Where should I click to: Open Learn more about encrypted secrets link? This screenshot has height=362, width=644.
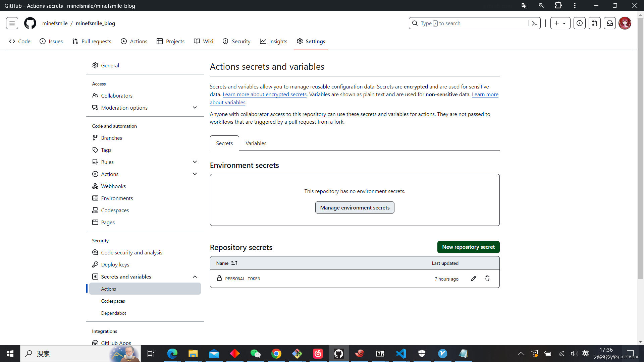pos(264,95)
